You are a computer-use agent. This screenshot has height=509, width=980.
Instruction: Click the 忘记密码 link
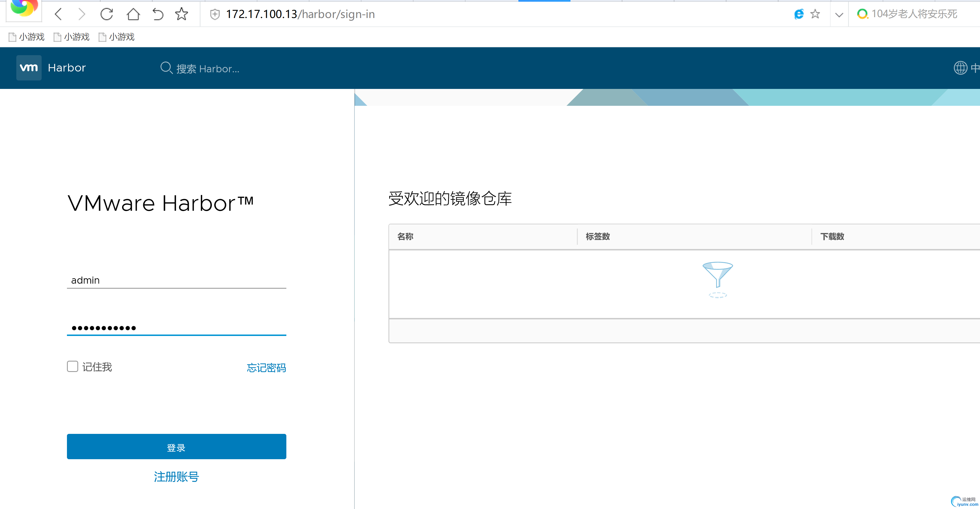(266, 367)
